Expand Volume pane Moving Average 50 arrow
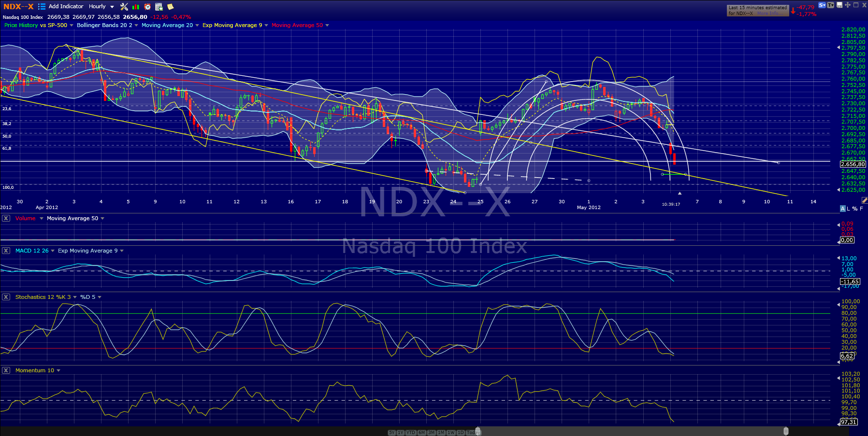 (102, 218)
